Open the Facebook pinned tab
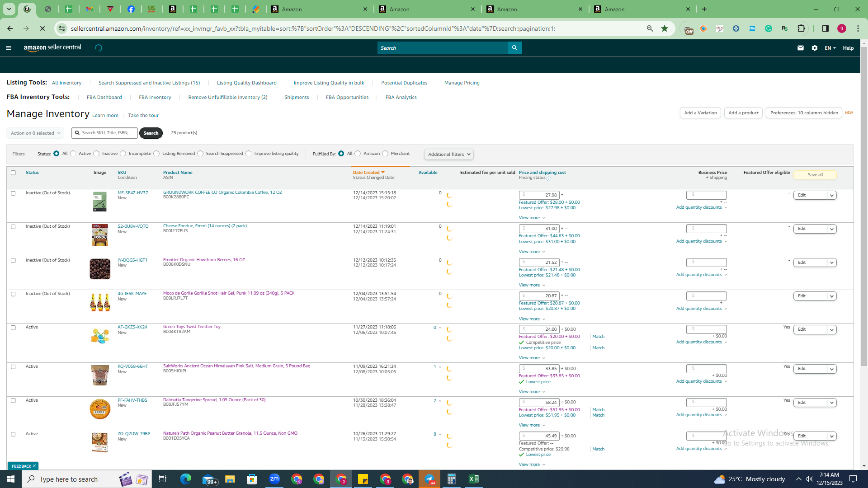Screen dimensions: 868x488 (131, 9)
